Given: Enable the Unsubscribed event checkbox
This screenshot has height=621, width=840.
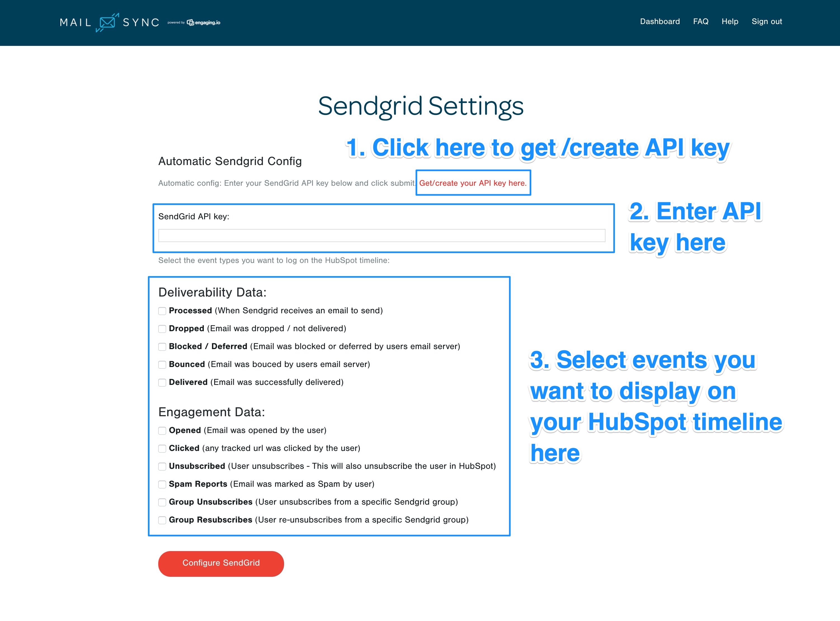Looking at the screenshot, I should tap(162, 467).
